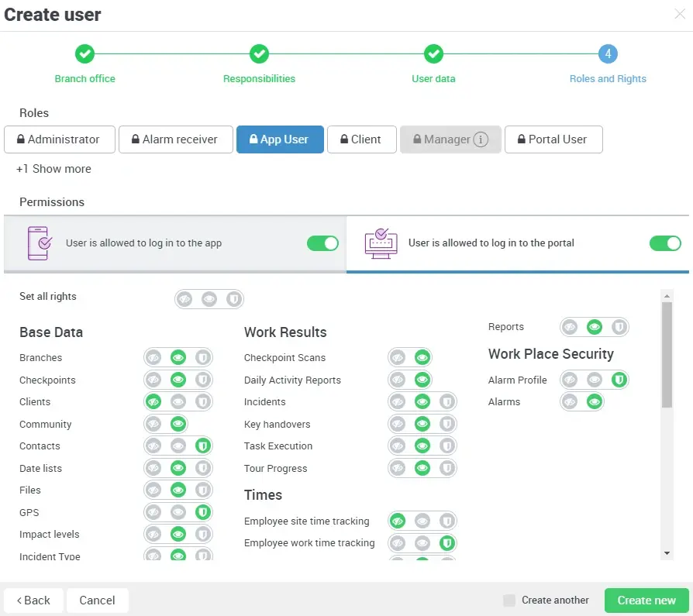Go to the User data step
The height and width of the screenshot is (616, 693).
coord(433,54)
